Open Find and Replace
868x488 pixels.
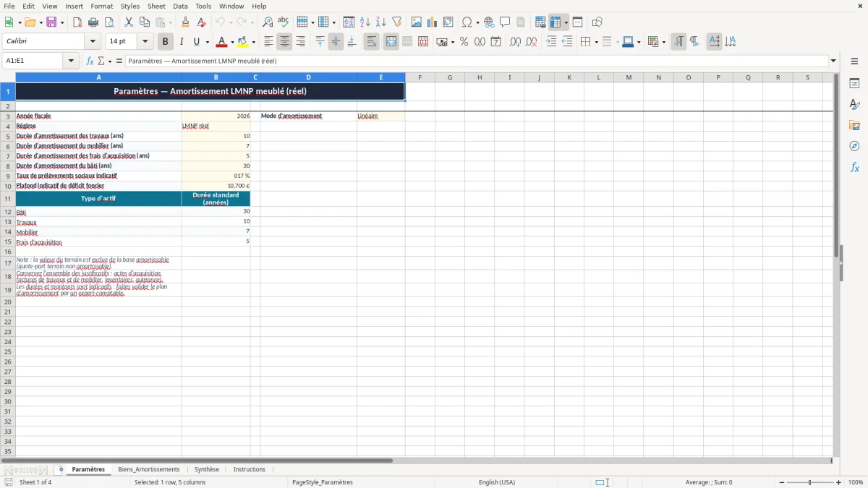coord(268,22)
